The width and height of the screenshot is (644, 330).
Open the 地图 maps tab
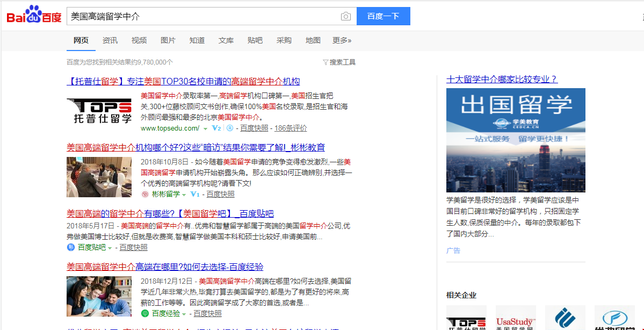click(x=313, y=40)
